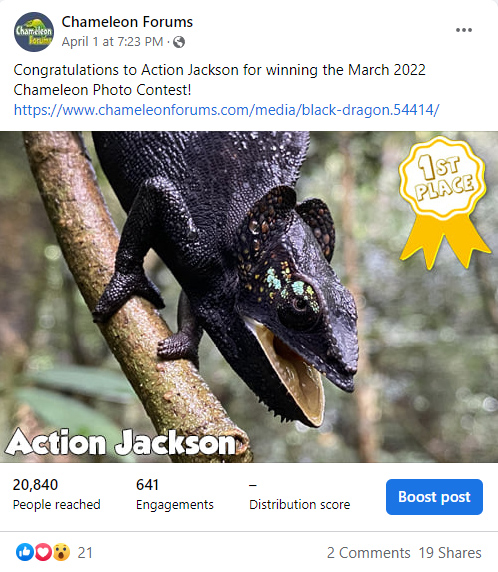View the 19 Shares list
Viewport: 498px width, 572px height.
pos(450,553)
